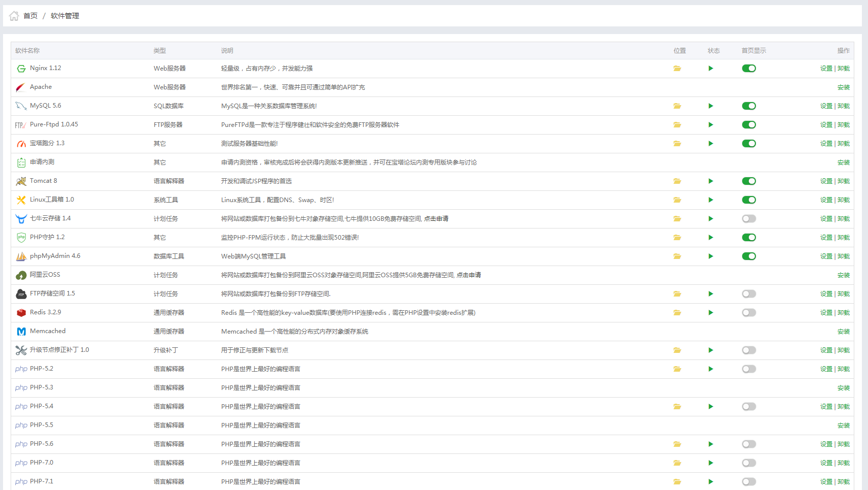Image resolution: width=868 pixels, height=490 pixels.
Task: Install the 申请内测 item
Action: [844, 162]
